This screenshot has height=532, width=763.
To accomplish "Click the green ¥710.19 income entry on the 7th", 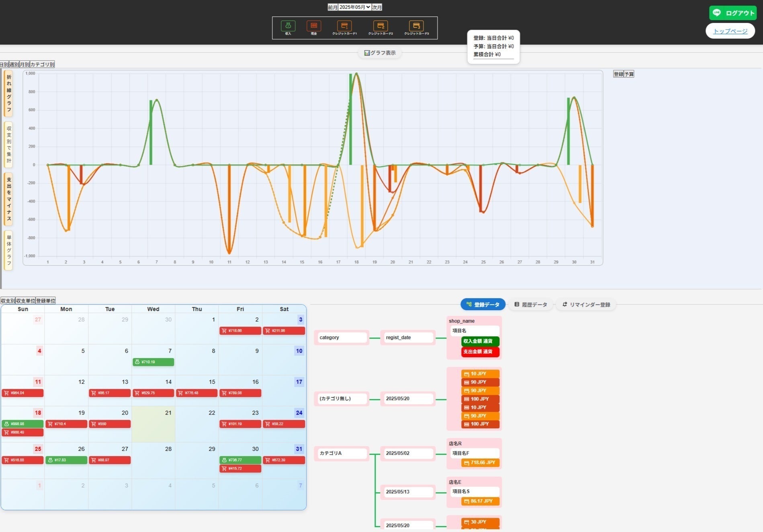I will pos(153,362).
